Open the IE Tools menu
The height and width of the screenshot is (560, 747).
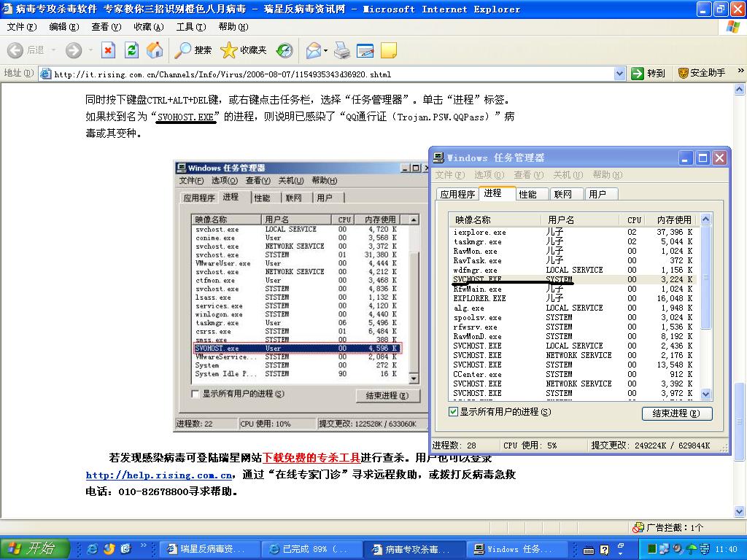click(191, 27)
